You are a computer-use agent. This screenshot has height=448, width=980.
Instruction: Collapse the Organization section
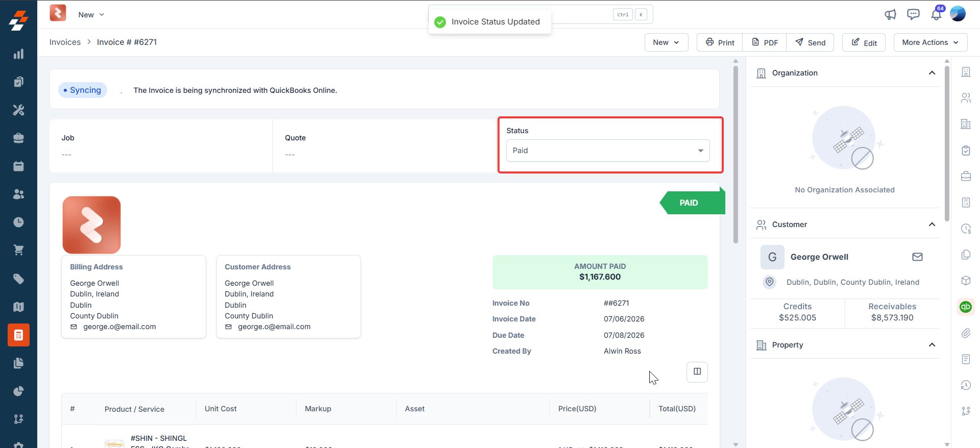coord(932,73)
